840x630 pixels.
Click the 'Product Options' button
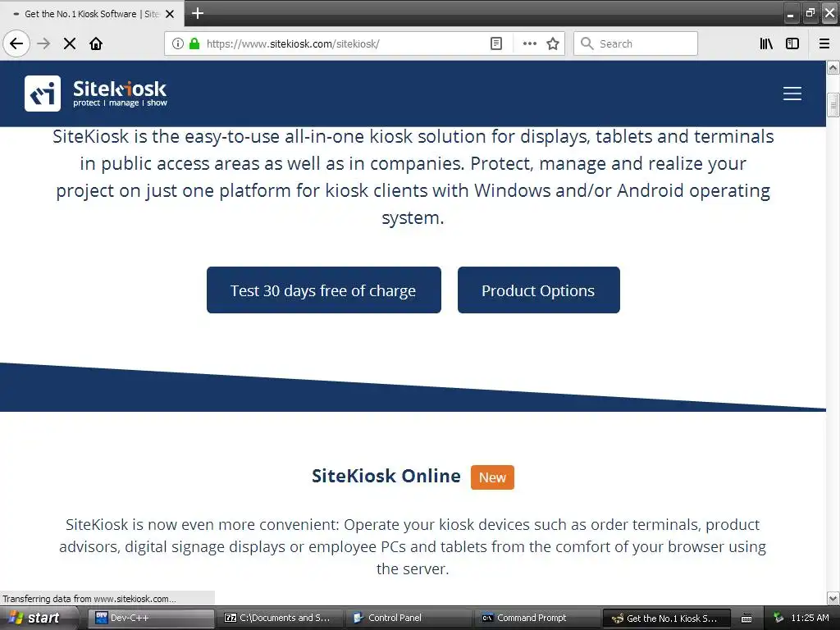pos(538,290)
